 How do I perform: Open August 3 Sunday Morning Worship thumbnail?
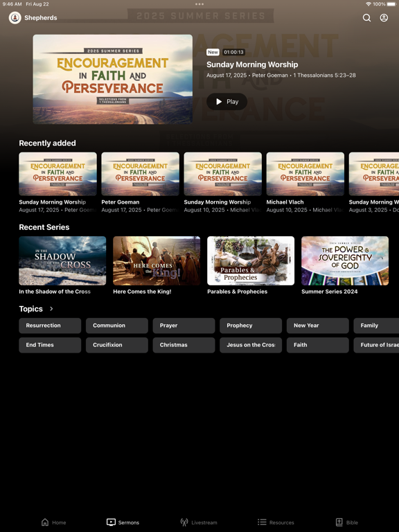374,174
